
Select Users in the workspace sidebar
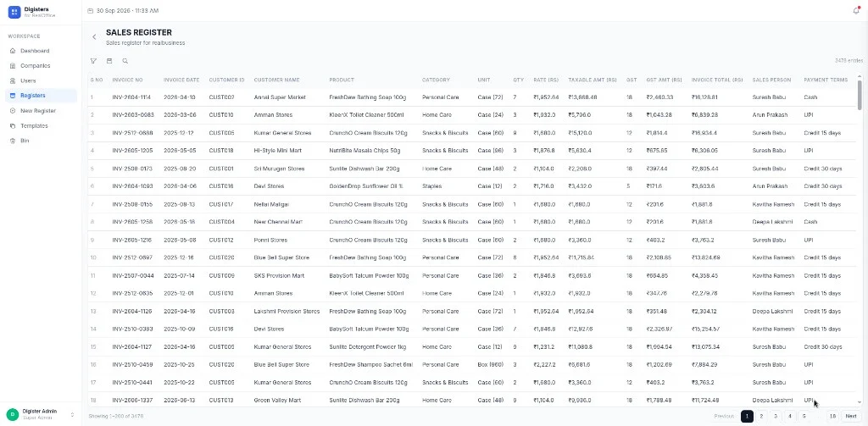tap(28, 80)
